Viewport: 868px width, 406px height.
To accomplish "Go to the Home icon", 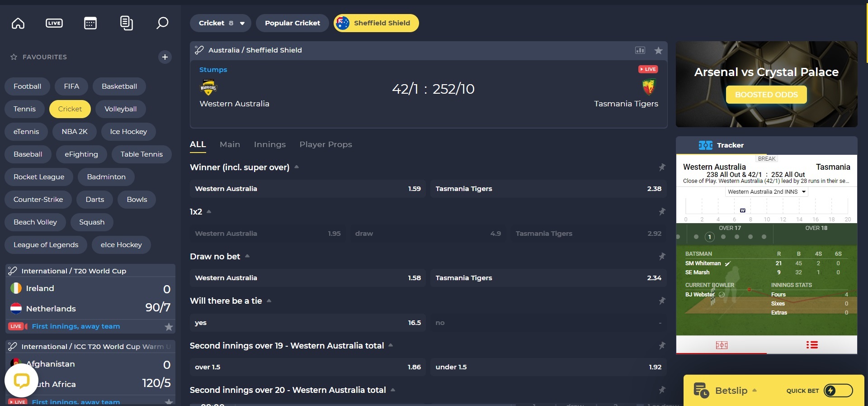I will tap(18, 23).
